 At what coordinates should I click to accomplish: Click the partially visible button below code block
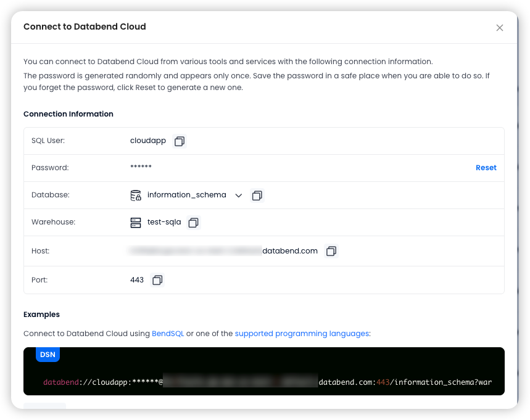tap(44, 405)
